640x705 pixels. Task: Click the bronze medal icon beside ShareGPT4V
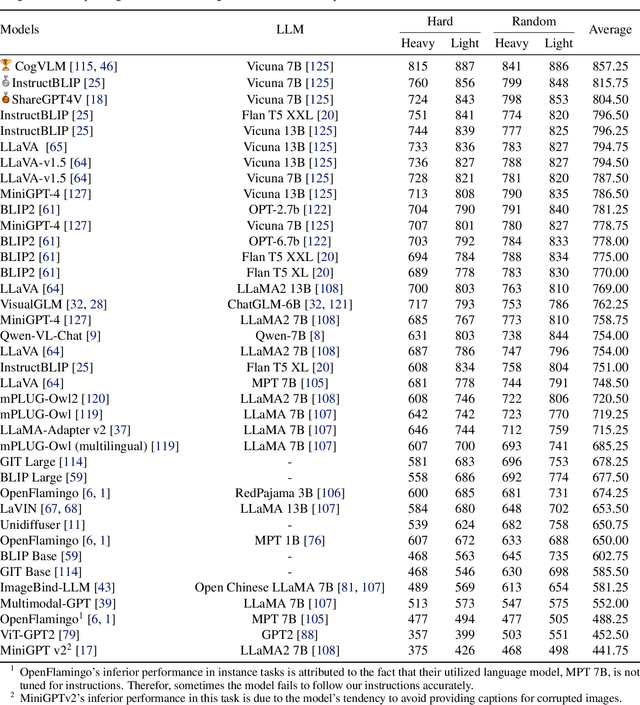click(x=5, y=98)
